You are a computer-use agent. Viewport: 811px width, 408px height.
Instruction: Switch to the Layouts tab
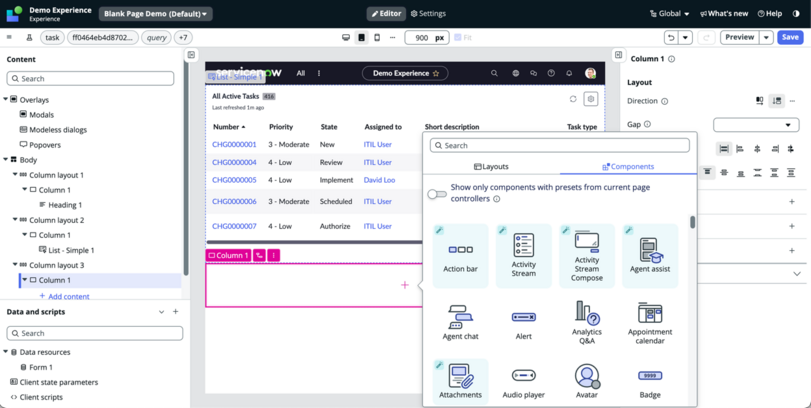click(x=491, y=167)
